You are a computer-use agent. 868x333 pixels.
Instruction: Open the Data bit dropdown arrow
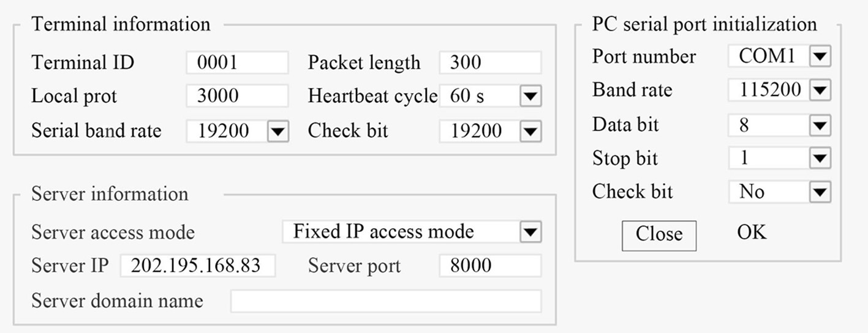820,125
